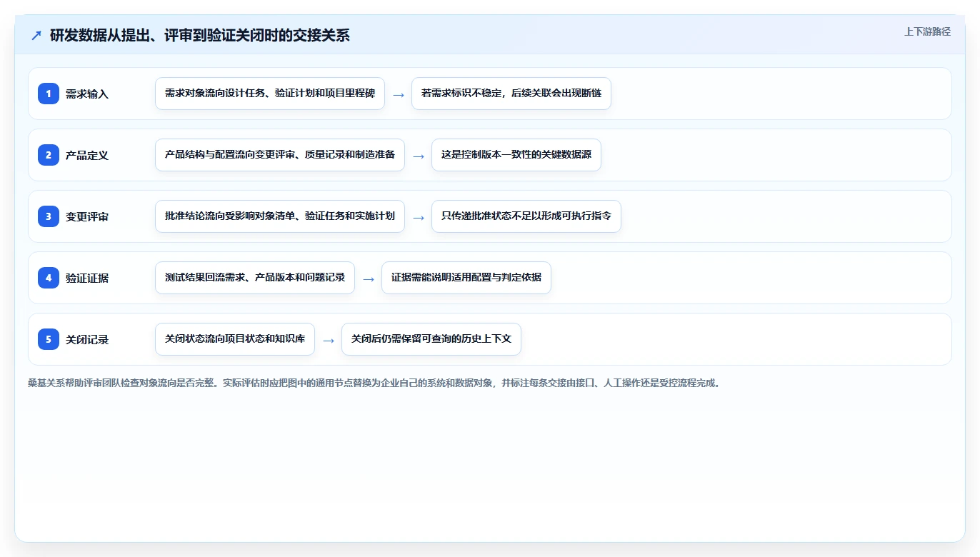
Task: Select the 变更评审 row label
Action: point(87,216)
